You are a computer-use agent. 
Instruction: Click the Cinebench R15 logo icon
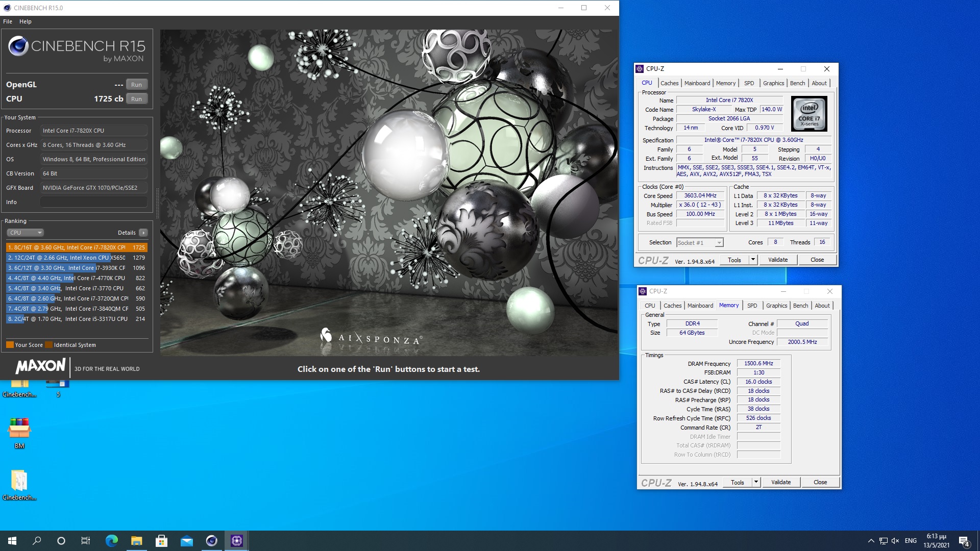[18, 46]
